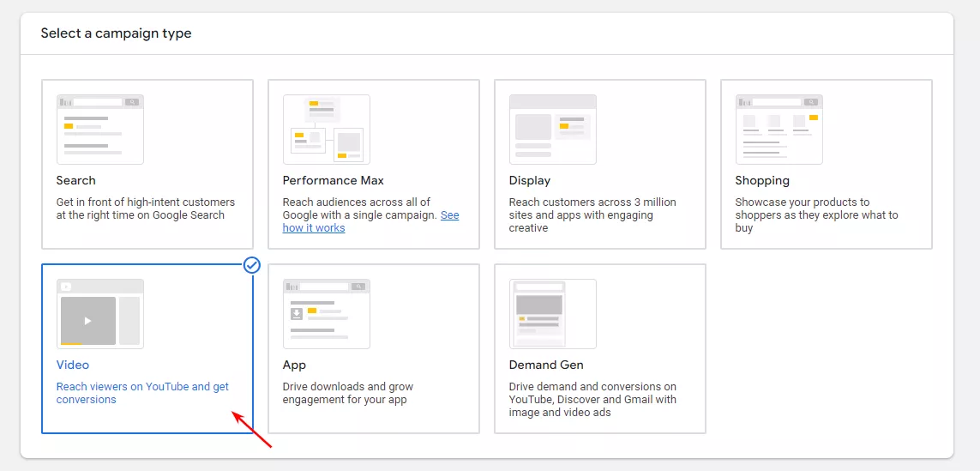Screen dimensions: 980x471
Task: Pick the App campaign title
Action: tap(294, 365)
